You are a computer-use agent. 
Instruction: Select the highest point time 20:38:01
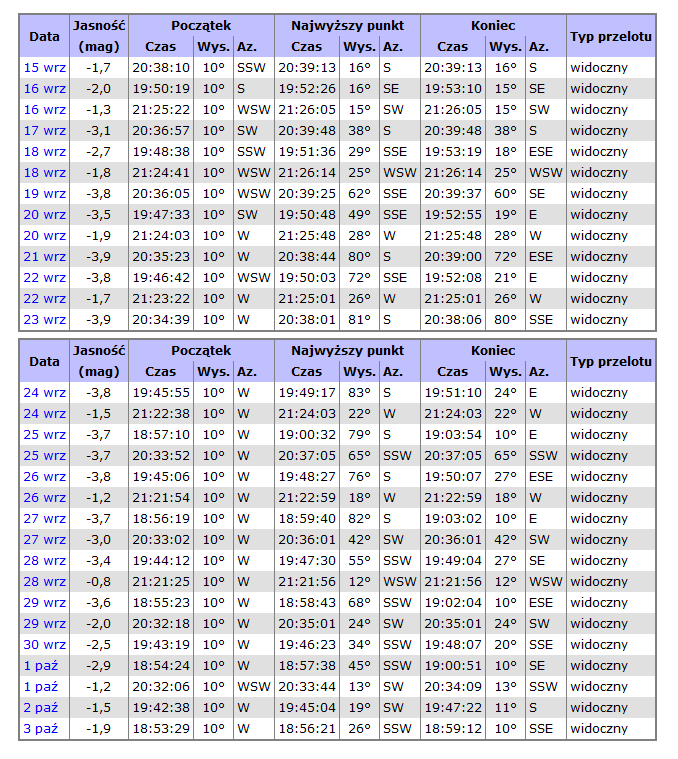tap(307, 319)
